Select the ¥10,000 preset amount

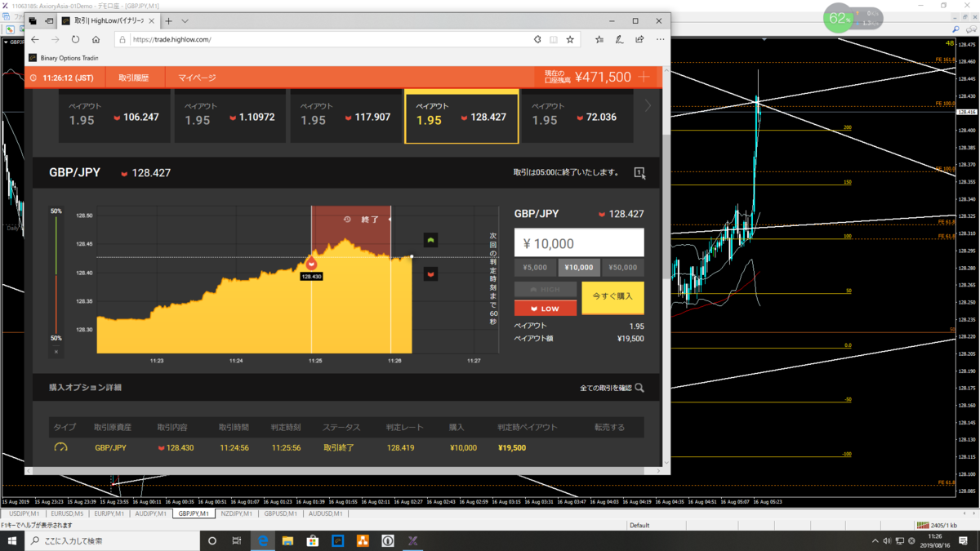[x=579, y=268]
